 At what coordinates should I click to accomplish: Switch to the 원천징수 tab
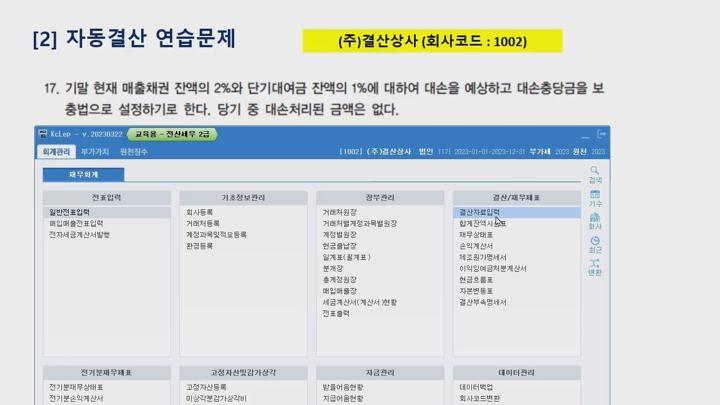134,152
